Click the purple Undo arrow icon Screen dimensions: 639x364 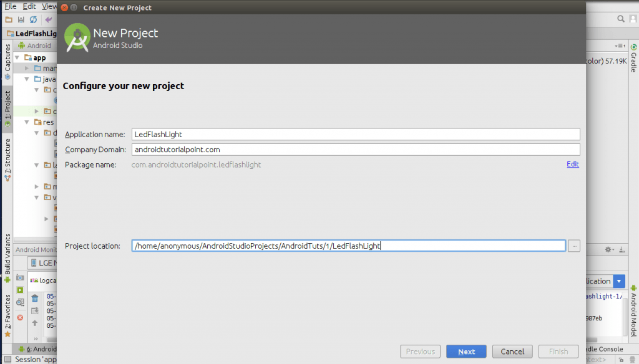tap(49, 19)
